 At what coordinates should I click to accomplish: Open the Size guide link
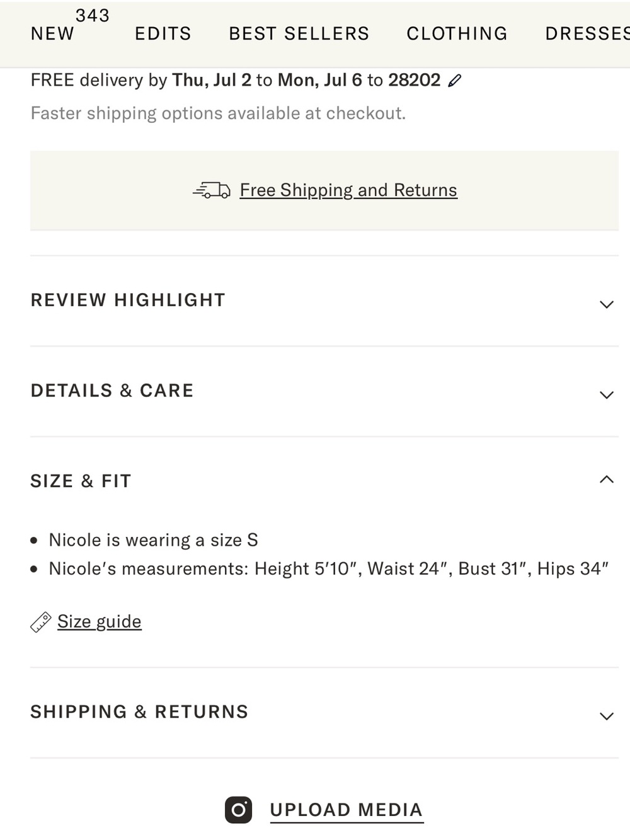coord(100,621)
